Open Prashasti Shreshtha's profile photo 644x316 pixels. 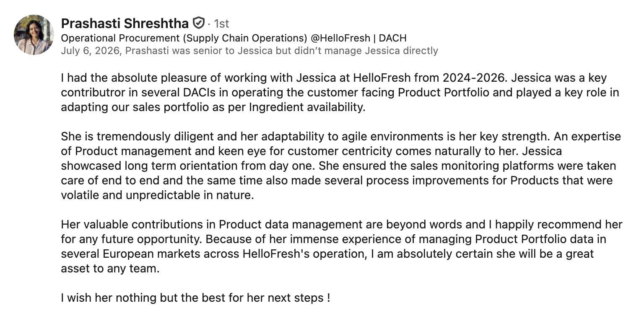pyautogui.click(x=34, y=35)
